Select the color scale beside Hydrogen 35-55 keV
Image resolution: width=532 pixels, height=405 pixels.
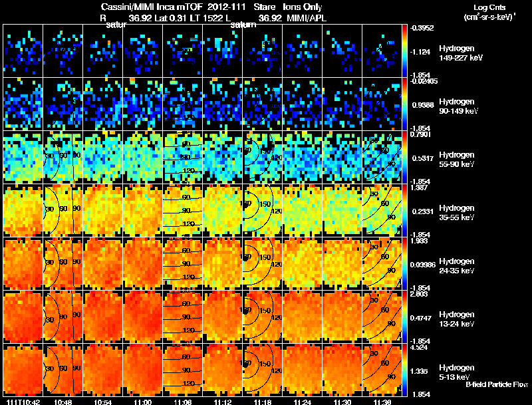(x=404, y=210)
